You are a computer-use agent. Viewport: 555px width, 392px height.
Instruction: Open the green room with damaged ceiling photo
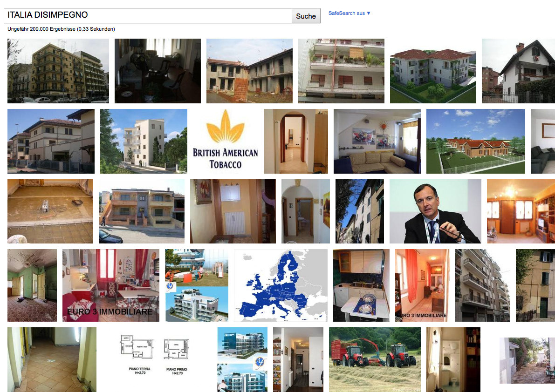click(32, 285)
